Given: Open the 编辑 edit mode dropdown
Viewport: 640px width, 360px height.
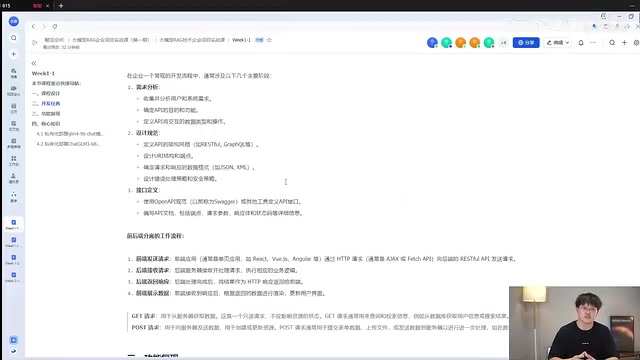Looking at the screenshot, I should pos(558,42).
